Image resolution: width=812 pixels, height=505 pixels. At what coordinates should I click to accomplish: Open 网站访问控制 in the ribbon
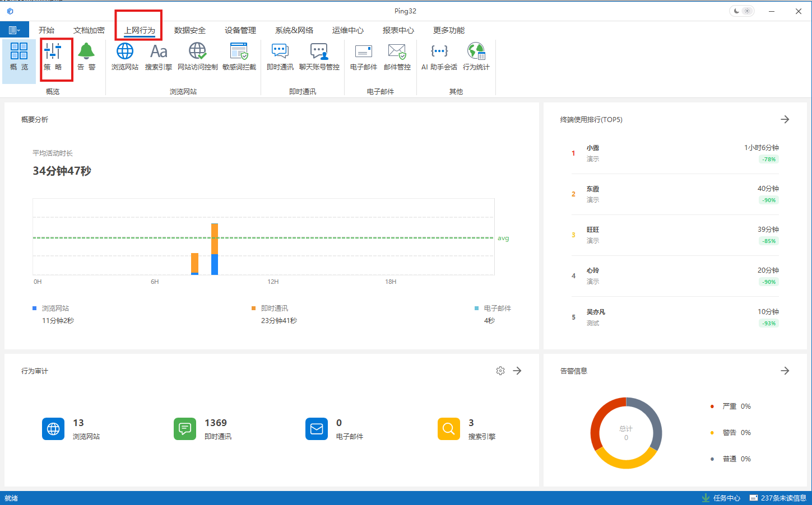pyautogui.click(x=197, y=57)
